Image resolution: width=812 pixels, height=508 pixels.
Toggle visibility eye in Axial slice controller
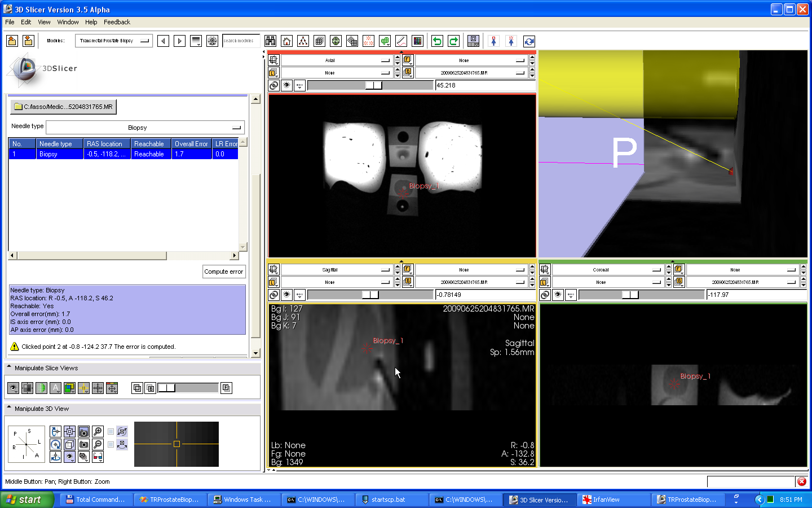[x=287, y=86]
